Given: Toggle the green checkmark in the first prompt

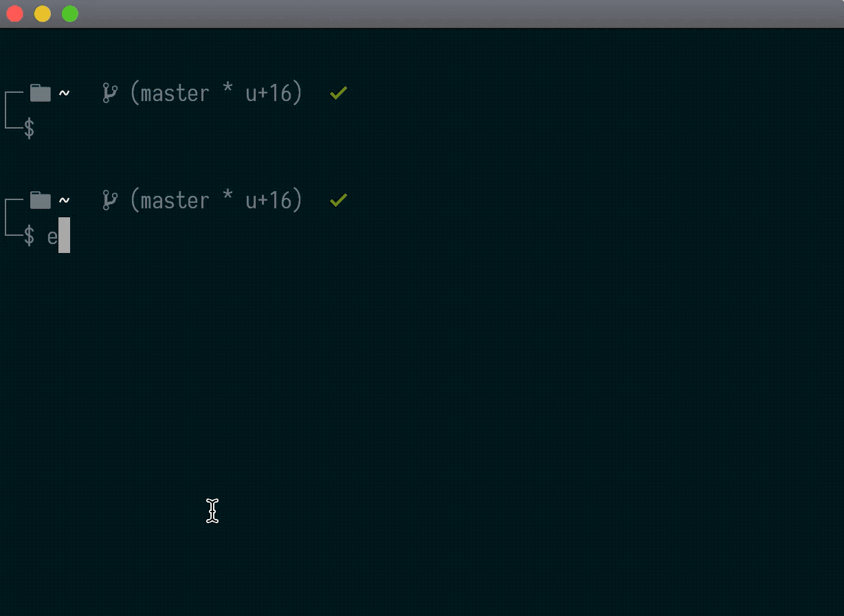Looking at the screenshot, I should (337, 92).
